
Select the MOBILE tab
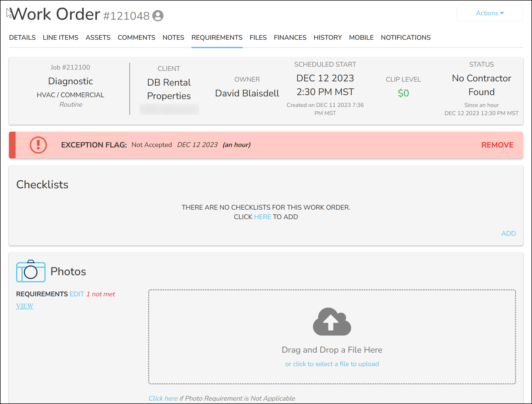coord(361,37)
